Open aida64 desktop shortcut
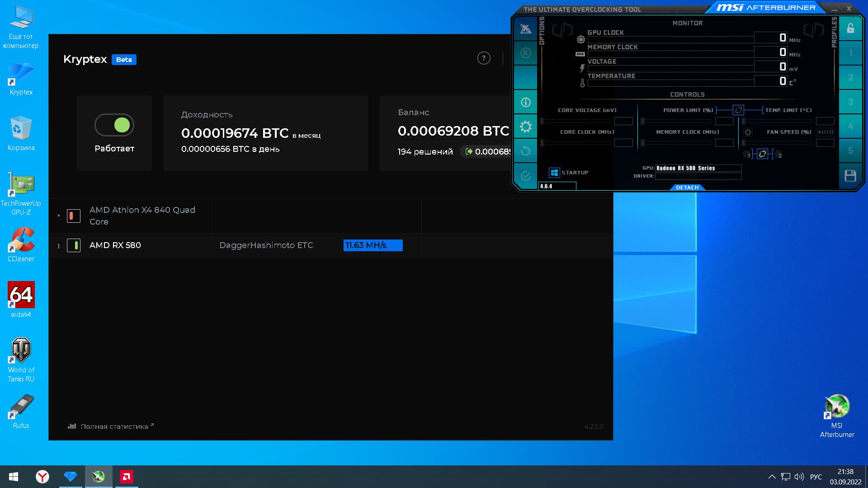 [x=21, y=300]
